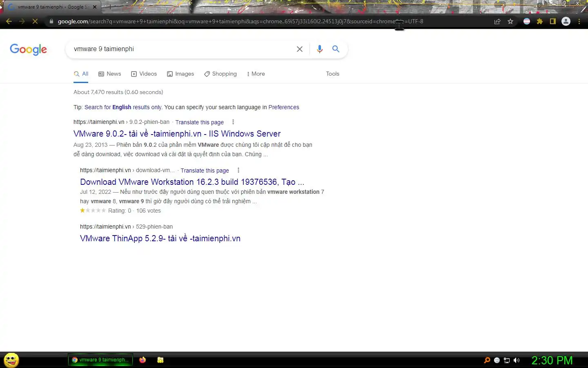Image resolution: width=588 pixels, height=368 pixels.
Task: Open VMware 9.0.2 tải về result
Action: 177,134
